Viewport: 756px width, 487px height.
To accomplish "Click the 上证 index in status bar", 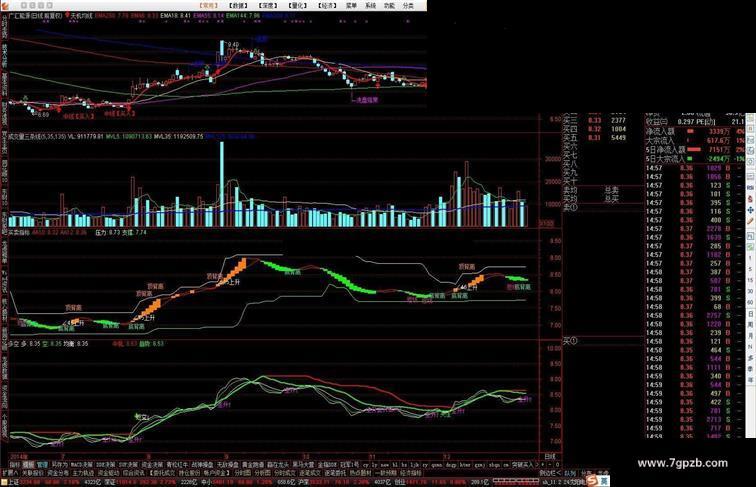I will click(x=14, y=482).
